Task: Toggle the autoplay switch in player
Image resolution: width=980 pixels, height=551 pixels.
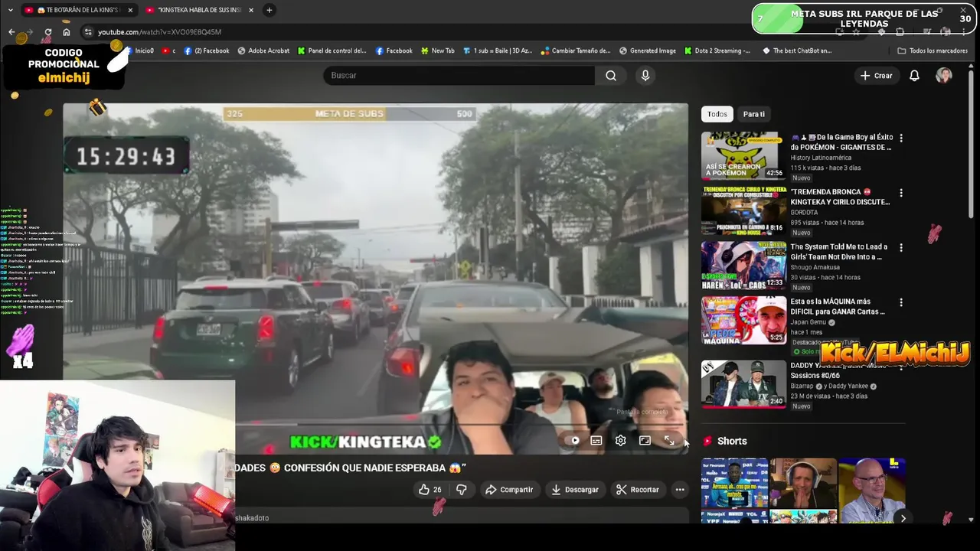Action: 573,441
